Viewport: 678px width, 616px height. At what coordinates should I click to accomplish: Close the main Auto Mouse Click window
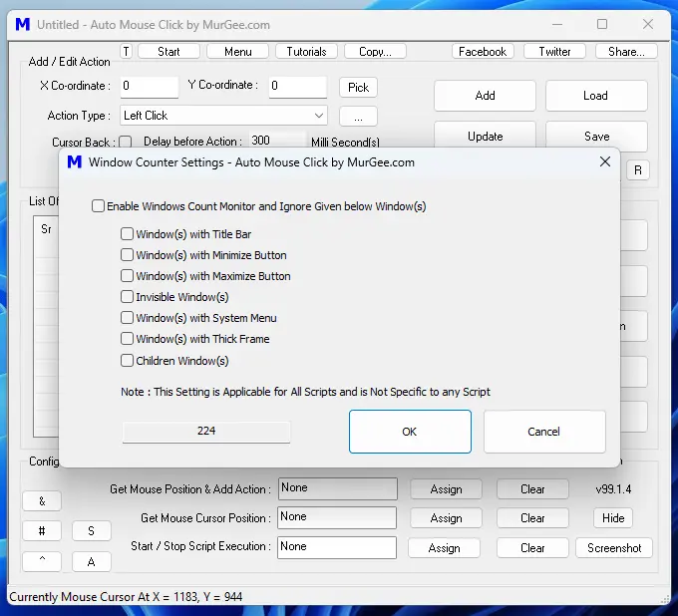(648, 24)
